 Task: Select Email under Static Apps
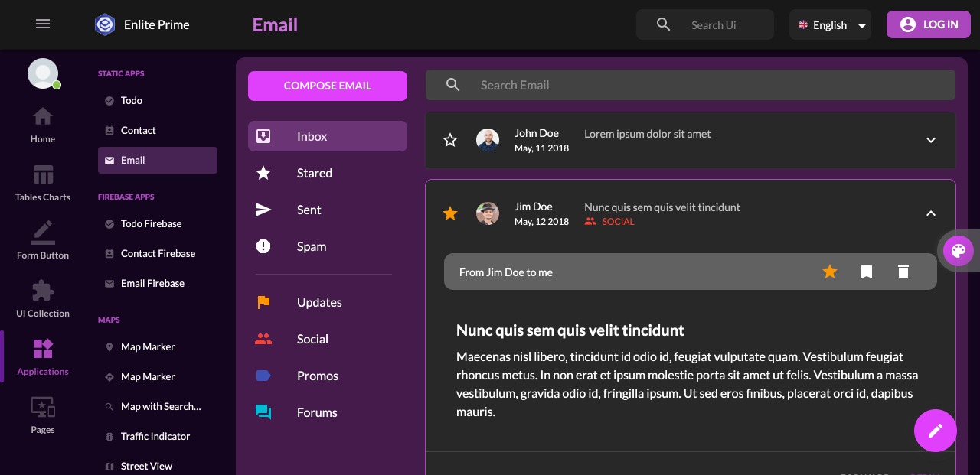158,160
